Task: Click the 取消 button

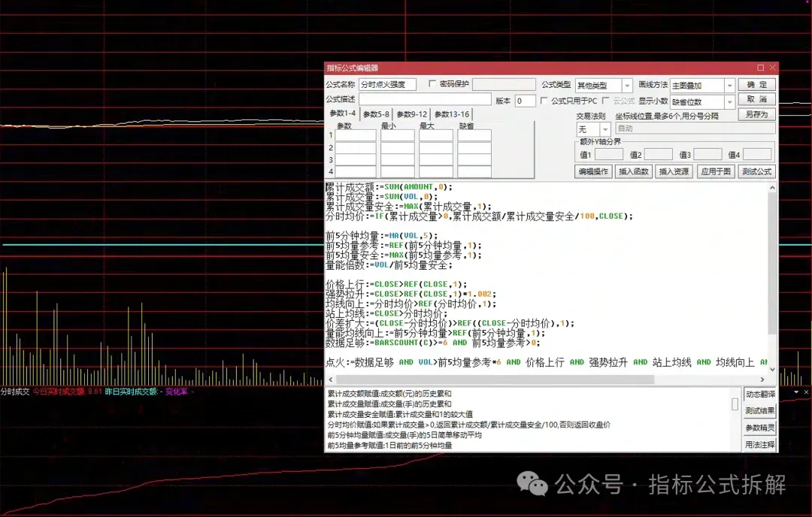Action: 756,99
